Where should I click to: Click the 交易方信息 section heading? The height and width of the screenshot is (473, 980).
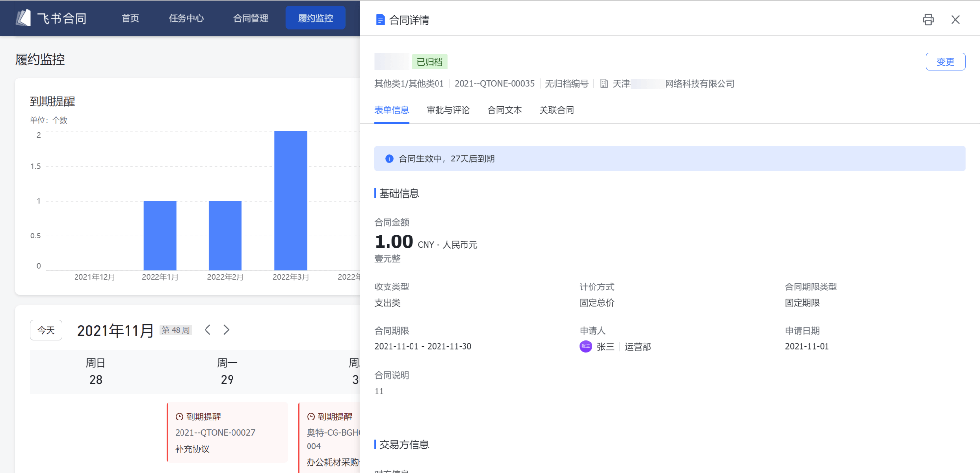[x=404, y=445]
